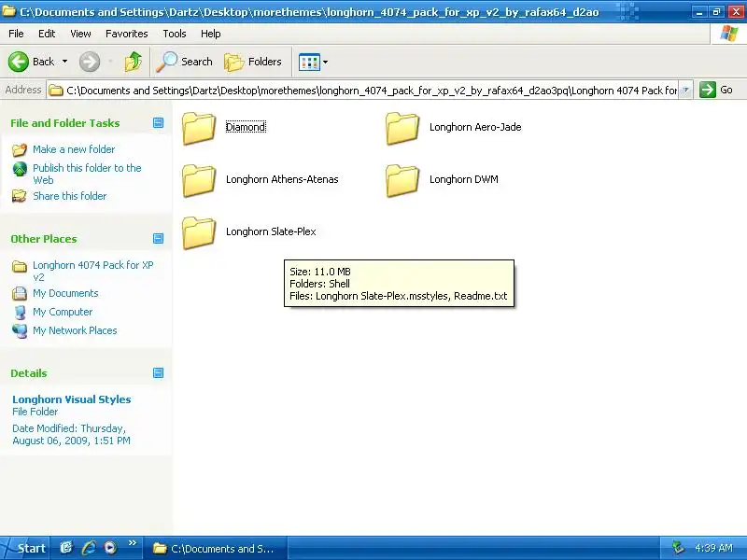Open the View menu
This screenshot has width=747, height=560.
pyautogui.click(x=80, y=34)
